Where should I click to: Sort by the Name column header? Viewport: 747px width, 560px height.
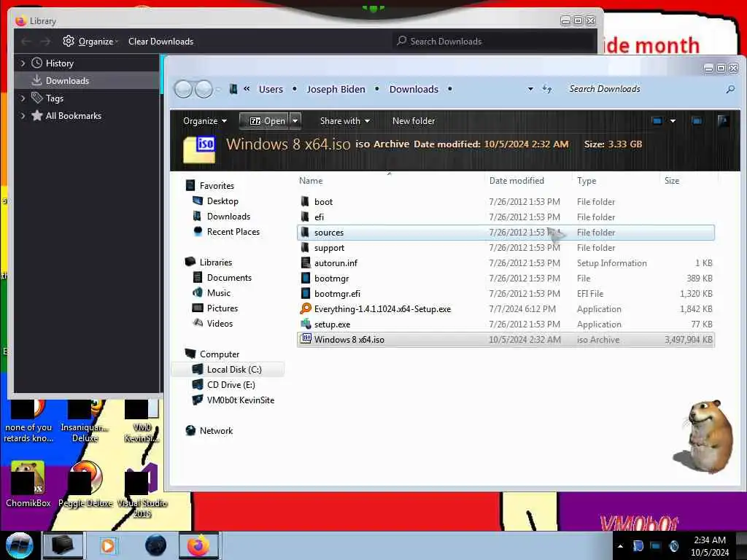click(311, 181)
